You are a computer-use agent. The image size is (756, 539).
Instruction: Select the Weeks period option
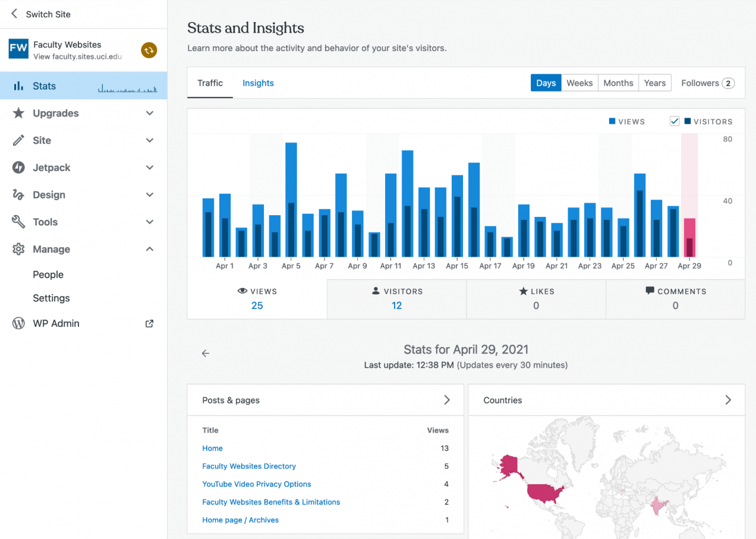(x=579, y=83)
